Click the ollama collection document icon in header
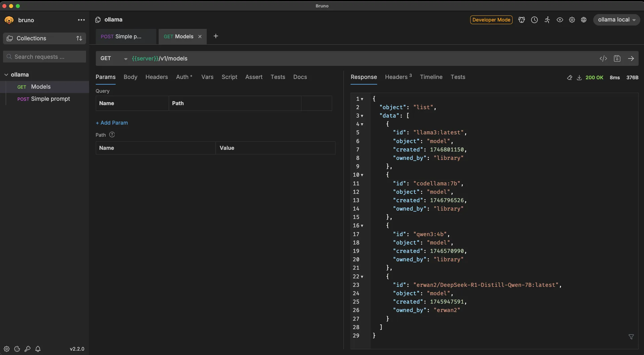 (98, 20)
